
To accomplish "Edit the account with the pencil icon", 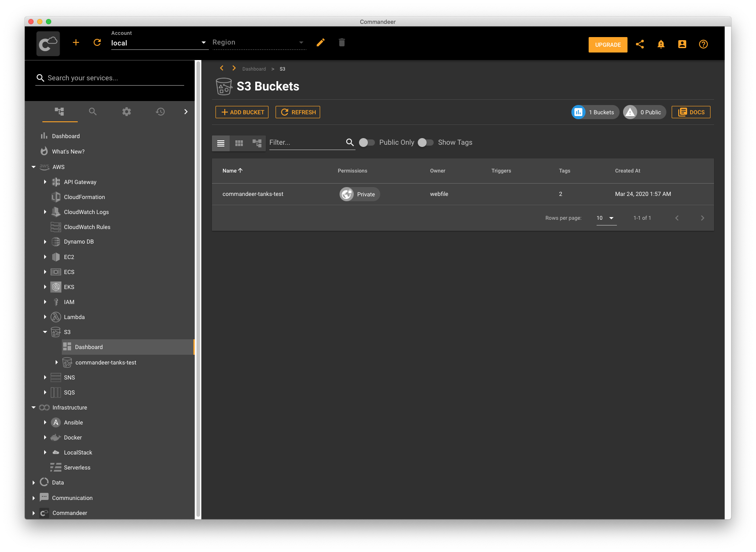I will [x=321, y=42].
